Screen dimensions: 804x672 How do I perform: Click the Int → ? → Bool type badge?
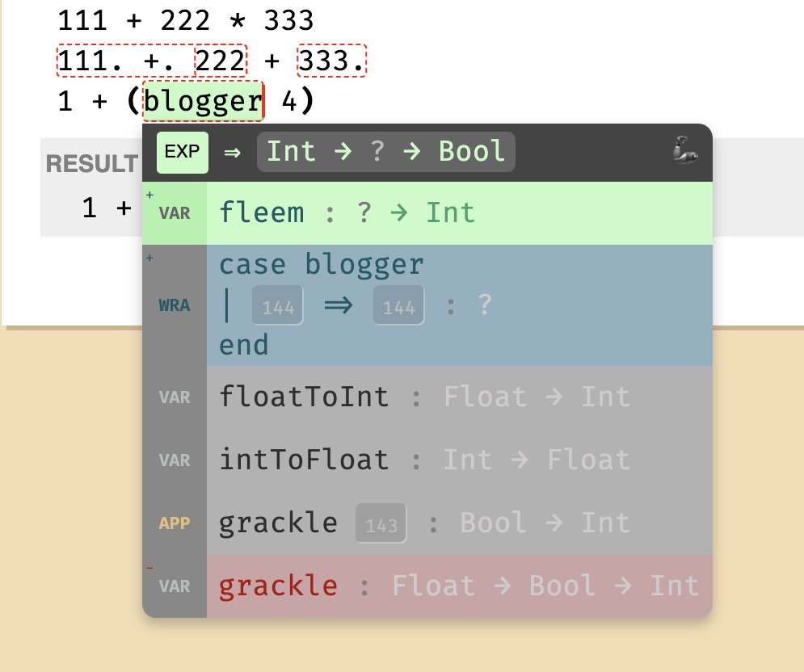pos(385,152)
